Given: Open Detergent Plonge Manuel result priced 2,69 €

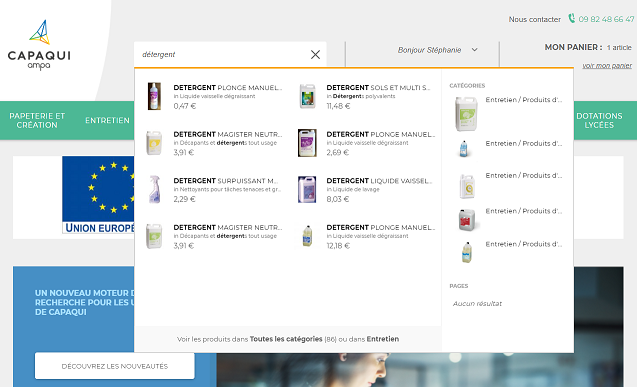Looking at the screenshot, I should [381, 134].
